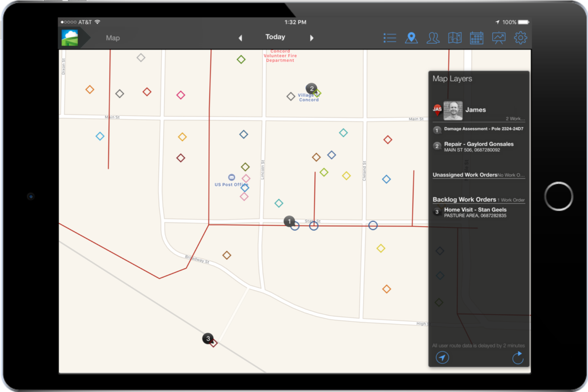
Task: Go to the previous day
Action: point(240,38)
